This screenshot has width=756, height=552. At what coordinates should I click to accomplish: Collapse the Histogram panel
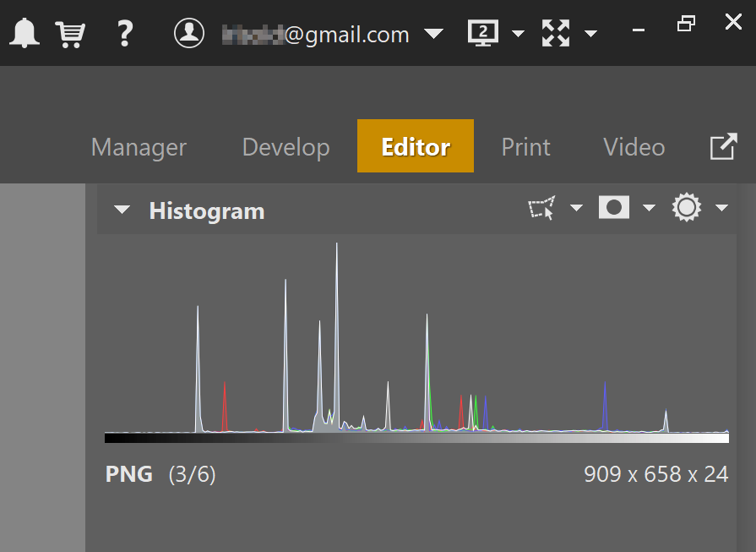click(x=121, y=210)
